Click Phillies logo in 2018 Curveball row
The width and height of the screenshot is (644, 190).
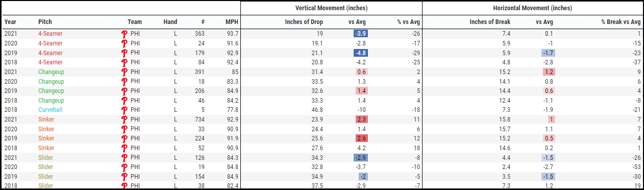pos(123,110)
